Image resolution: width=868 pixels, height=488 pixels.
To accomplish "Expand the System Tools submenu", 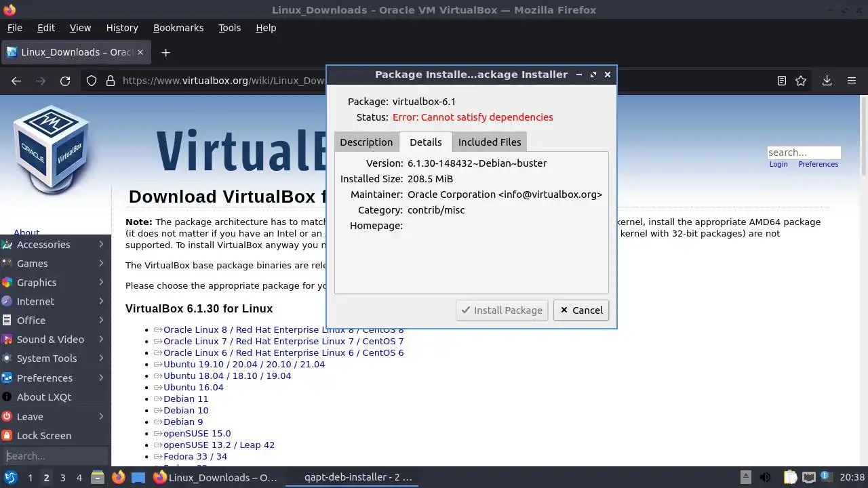I will click(54, 358).
